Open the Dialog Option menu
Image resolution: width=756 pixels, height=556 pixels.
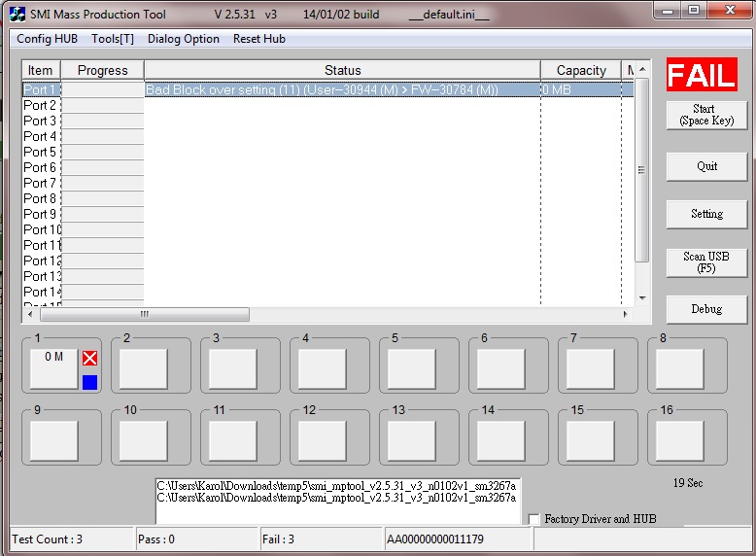184,39
